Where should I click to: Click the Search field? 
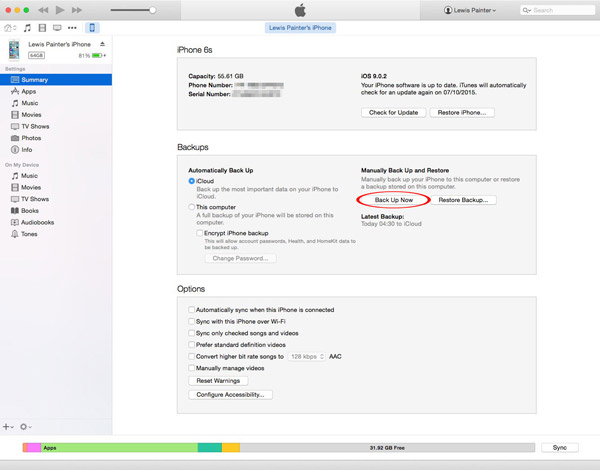click(x=560, y=10)
